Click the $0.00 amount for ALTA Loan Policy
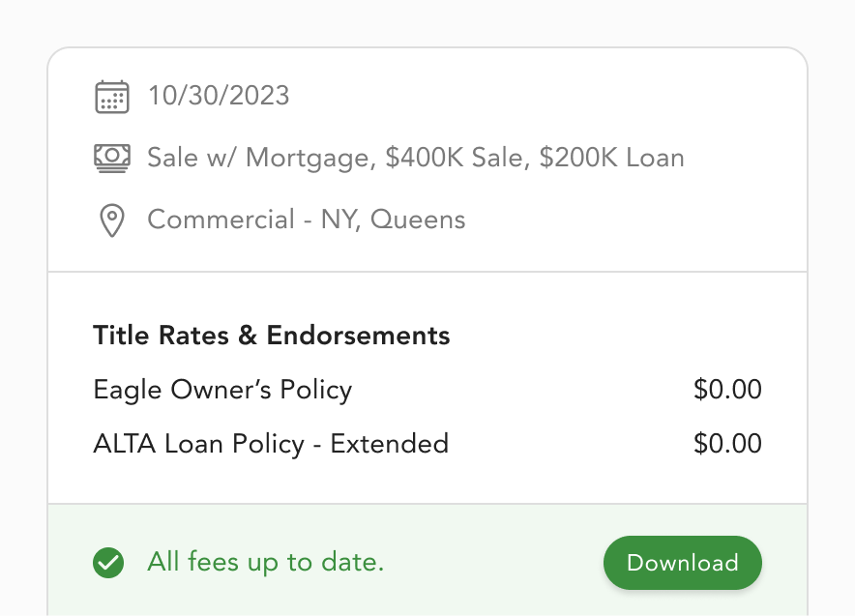Viewport: 855px width, 616px height. [727, 444]
